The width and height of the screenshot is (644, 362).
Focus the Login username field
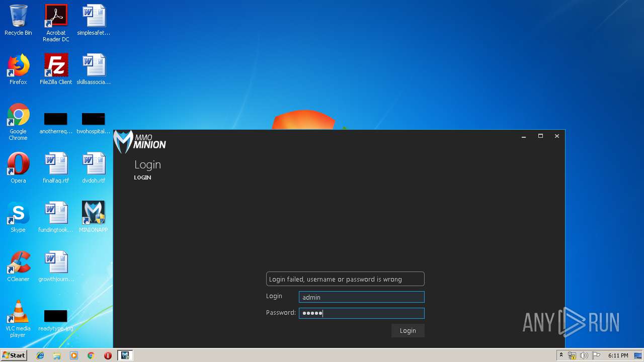pos(362,297)
